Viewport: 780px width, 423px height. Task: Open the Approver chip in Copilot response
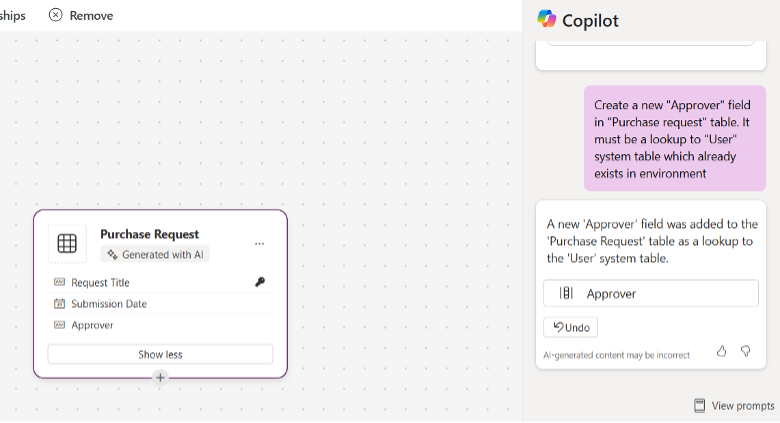pyautogui.click(x=651, y=293)
